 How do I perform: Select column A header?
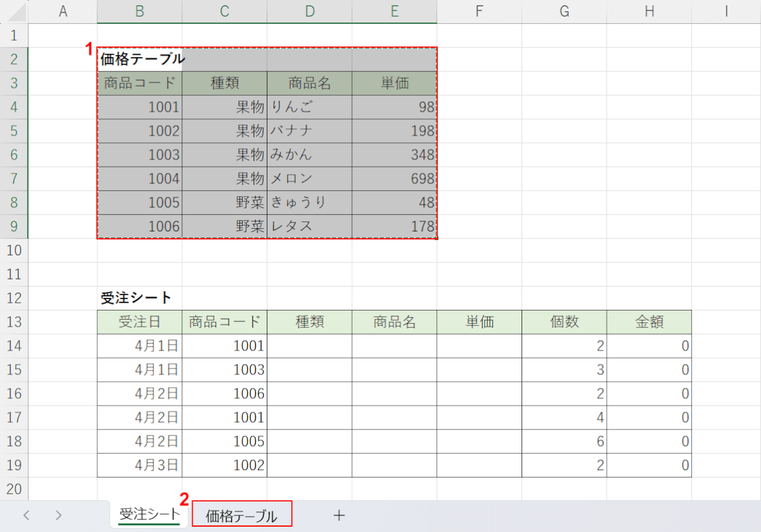pos(63,11)
